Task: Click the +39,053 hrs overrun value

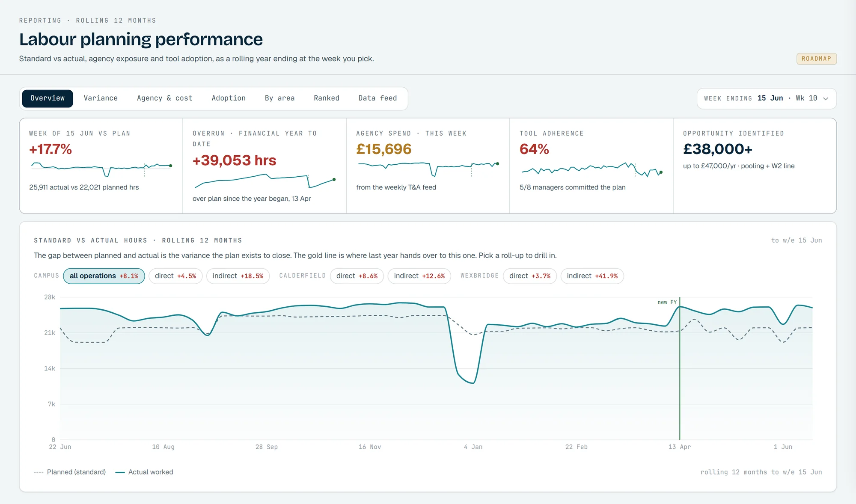Action: (234, 160)
